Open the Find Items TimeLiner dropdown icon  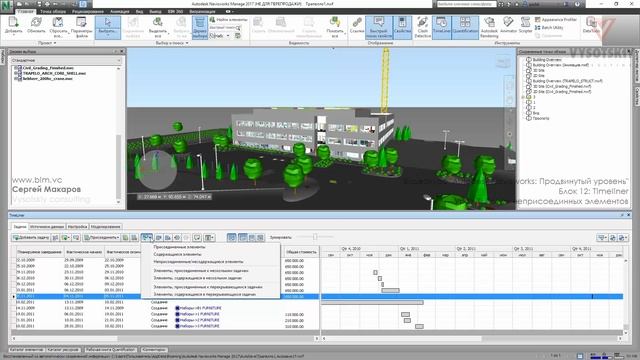147,238
